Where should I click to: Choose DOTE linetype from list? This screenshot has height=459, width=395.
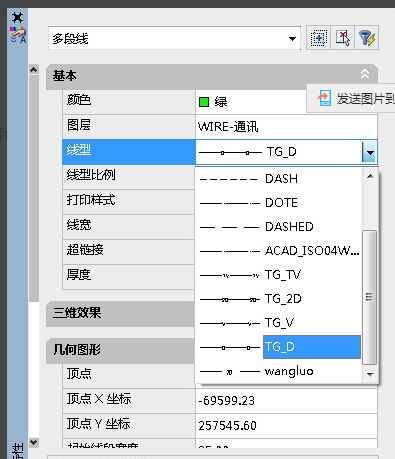click(279, 203)
